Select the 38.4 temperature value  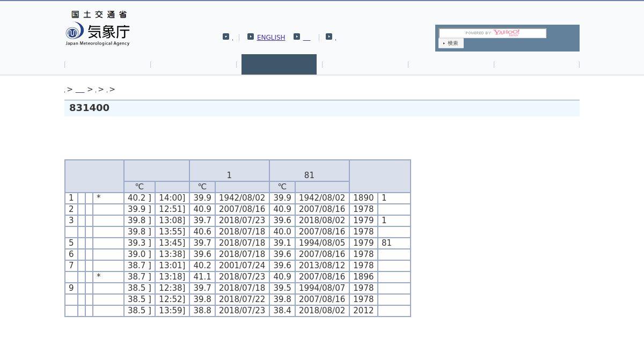click(x=282, y=311)
